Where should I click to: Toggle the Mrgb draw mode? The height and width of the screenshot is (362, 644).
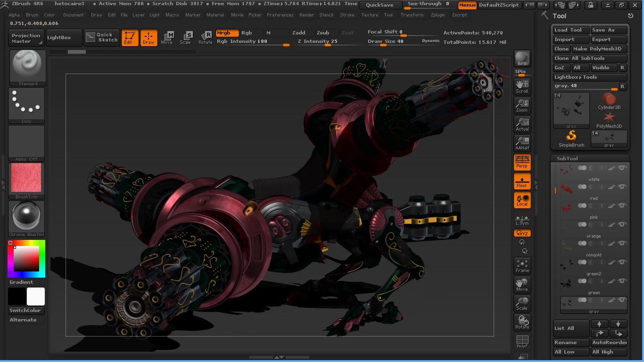(x=227, y=33)
